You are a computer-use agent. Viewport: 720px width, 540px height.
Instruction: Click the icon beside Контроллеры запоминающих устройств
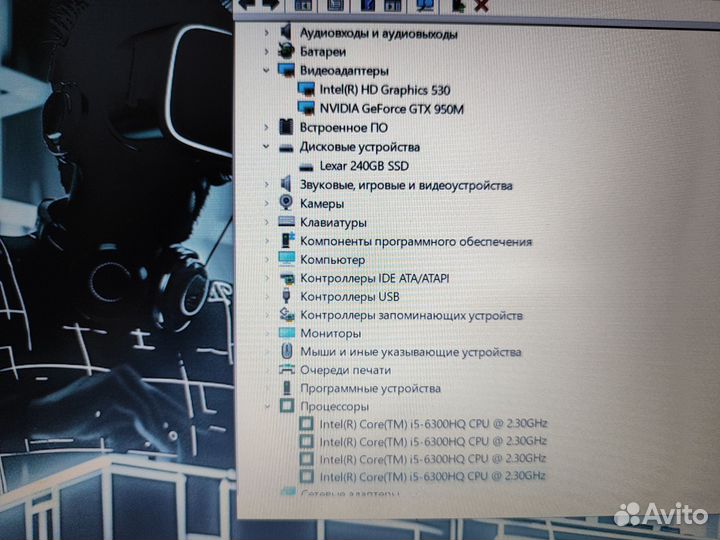(x=287, y=314)
